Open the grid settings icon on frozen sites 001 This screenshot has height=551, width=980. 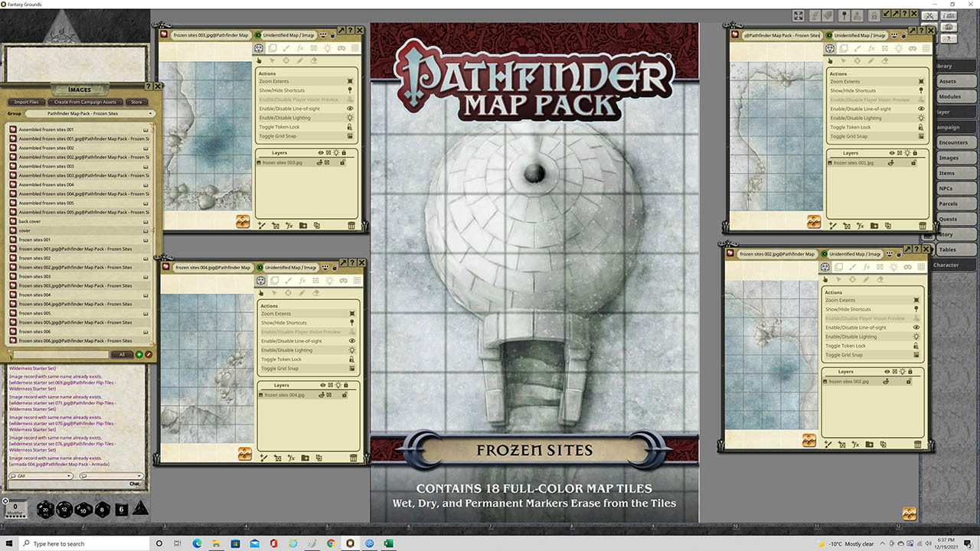925,48
